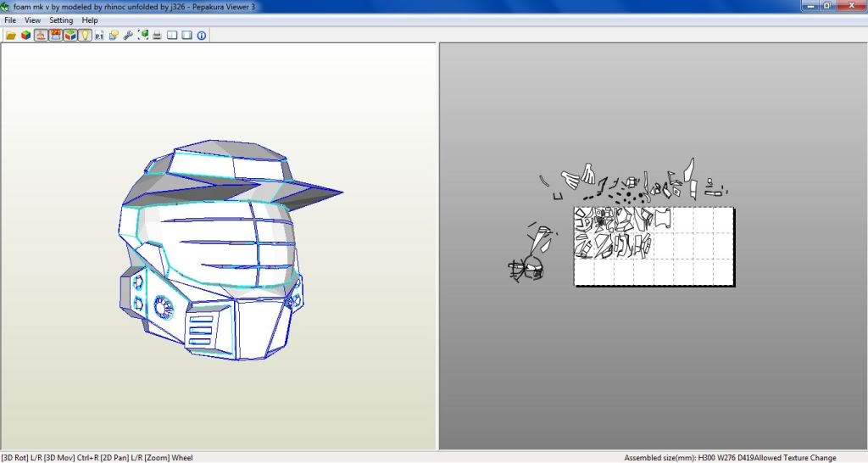
Task: Toggle the light bulb lighting button
Action: pos(84,36)
